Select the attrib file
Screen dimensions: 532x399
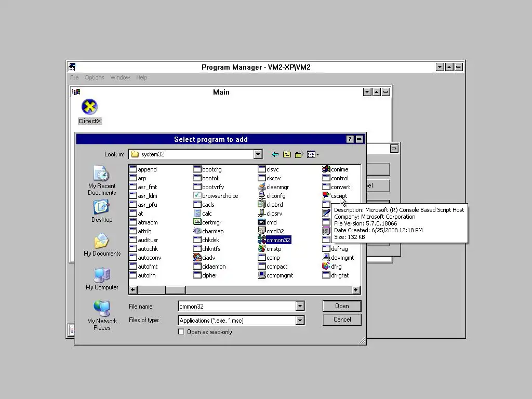click(140, 231)
